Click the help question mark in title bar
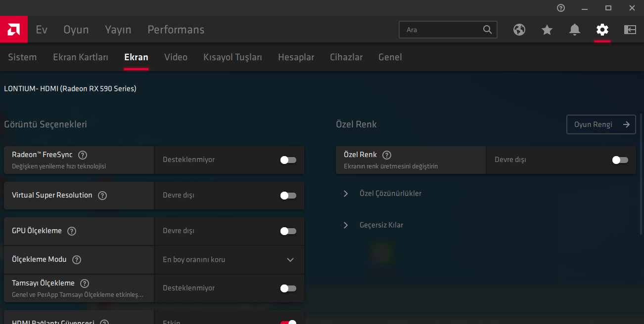 [560, 8]
